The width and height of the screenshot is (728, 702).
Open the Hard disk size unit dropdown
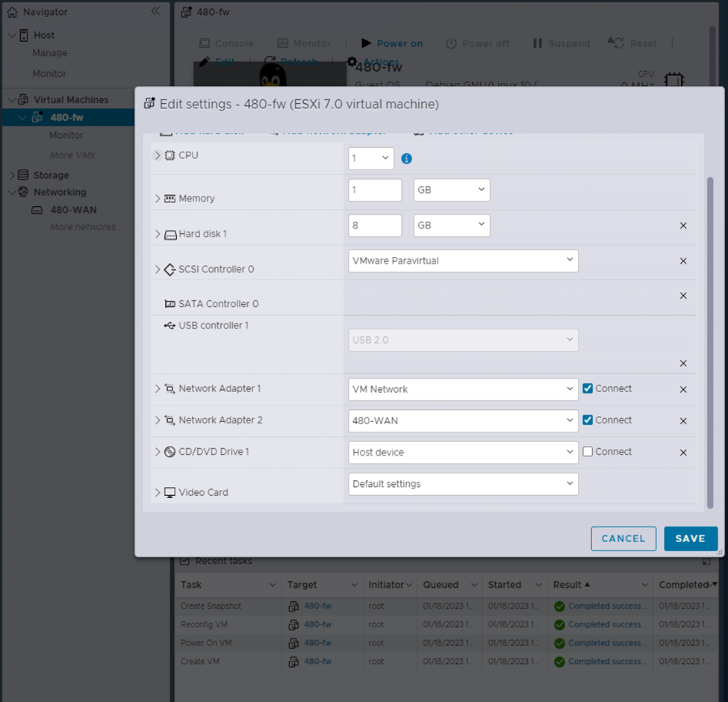(x=452, y=226)
